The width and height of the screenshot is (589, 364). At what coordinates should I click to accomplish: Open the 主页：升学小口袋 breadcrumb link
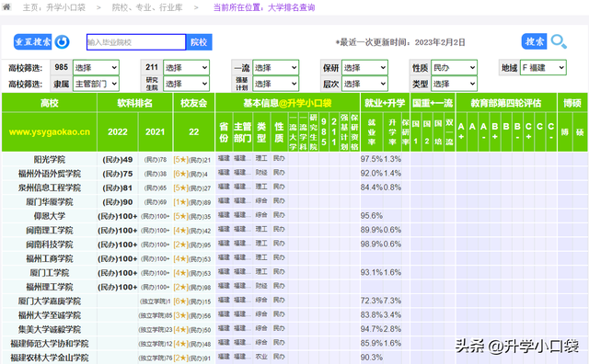click(54, 7)
